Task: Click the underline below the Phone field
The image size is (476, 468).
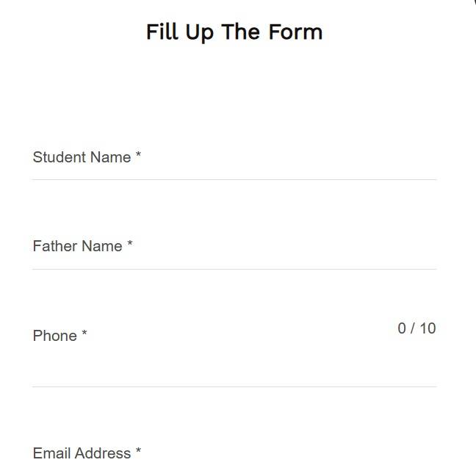Action: pyautogui.click(x=234, y=386)
